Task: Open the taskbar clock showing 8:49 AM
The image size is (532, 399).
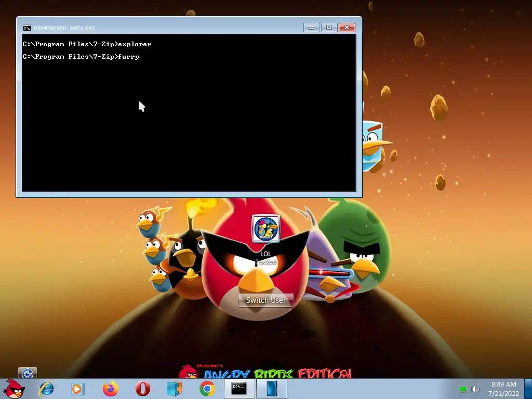Action: coord(503,384)
